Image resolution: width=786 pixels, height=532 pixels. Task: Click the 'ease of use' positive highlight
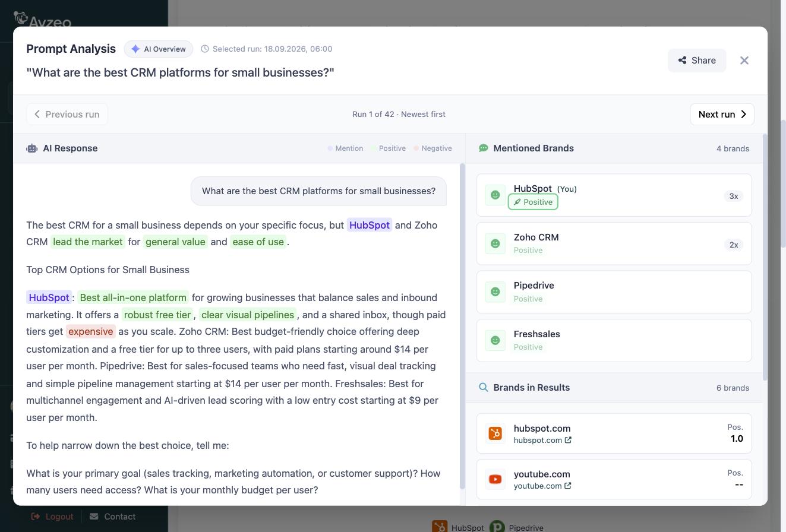(258, 242)
